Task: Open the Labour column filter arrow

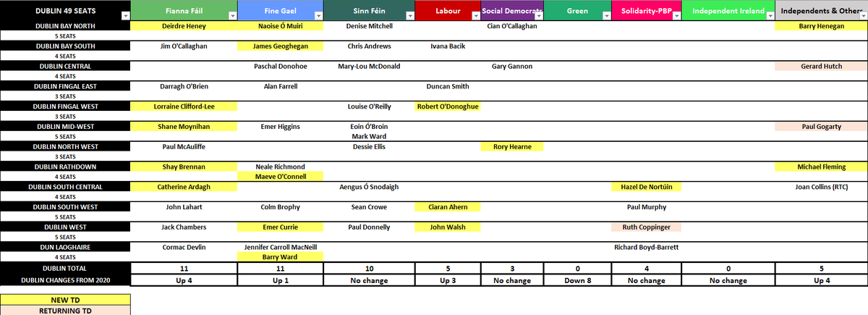Action: 476,15
